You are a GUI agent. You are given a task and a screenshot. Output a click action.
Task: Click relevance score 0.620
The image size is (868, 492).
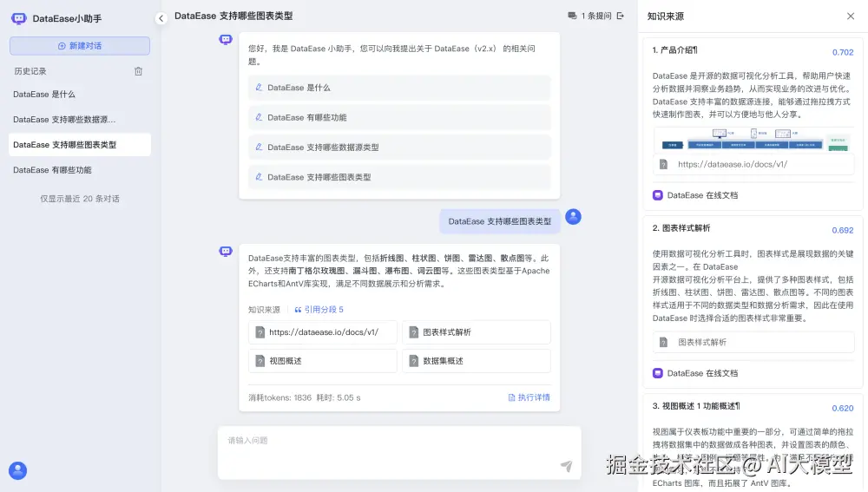843,408
